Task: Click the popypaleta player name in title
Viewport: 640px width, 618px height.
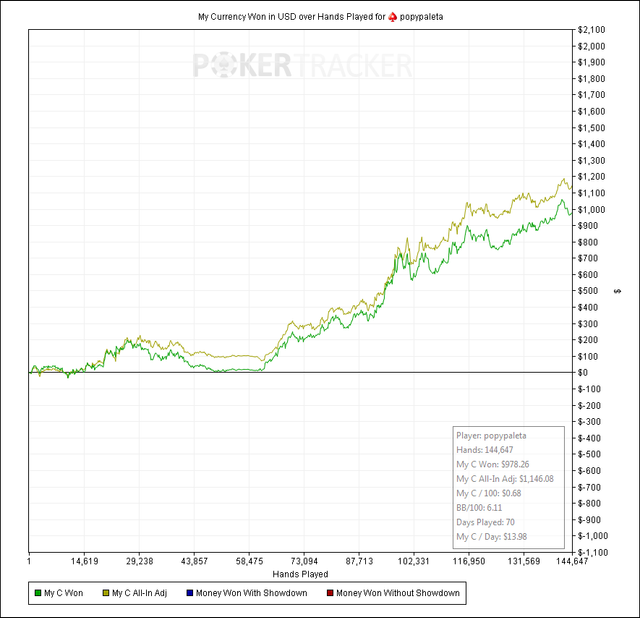Action: [x=421, y=17]
